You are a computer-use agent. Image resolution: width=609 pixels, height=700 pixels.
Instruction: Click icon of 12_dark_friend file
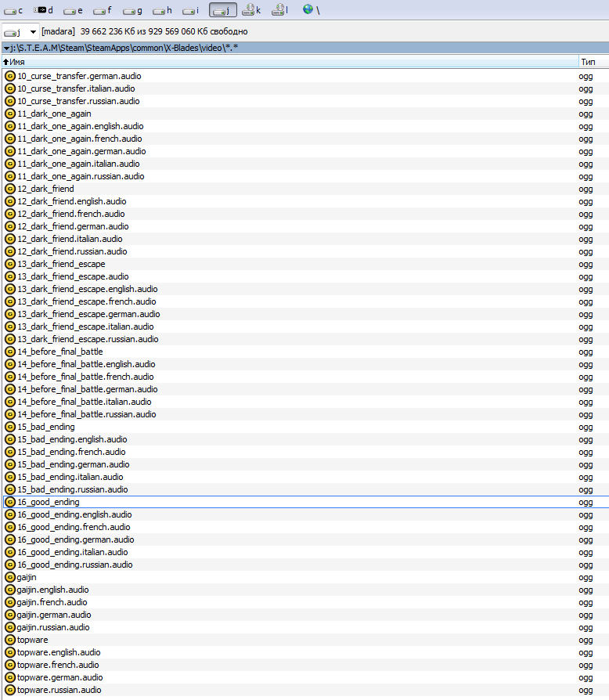pos(10,189)
